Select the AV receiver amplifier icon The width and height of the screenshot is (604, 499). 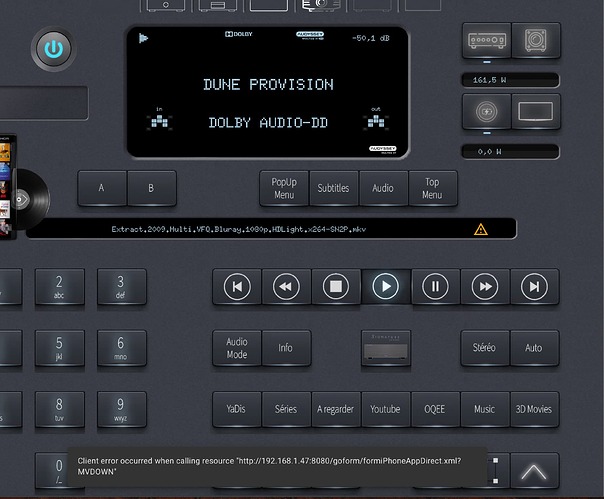coord(487,40)
